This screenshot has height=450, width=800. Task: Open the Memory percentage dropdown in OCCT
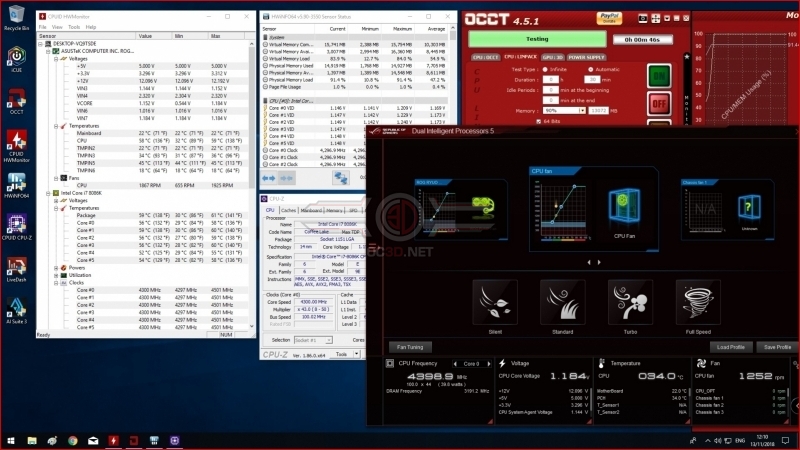(581, 111)
